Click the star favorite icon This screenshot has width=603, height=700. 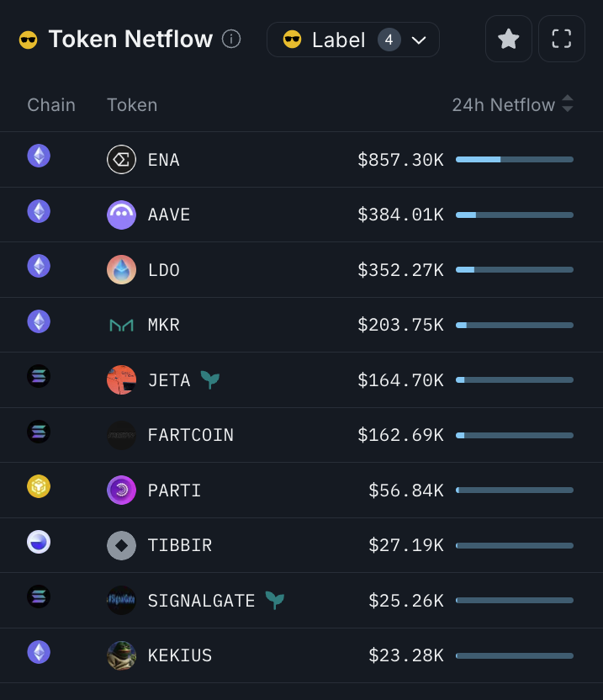pos(508,39)
